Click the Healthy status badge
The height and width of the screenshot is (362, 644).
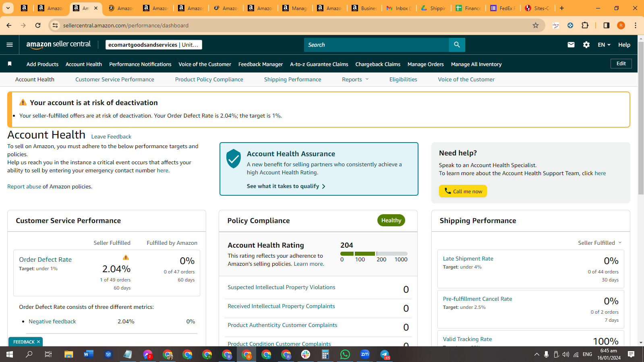391,220
